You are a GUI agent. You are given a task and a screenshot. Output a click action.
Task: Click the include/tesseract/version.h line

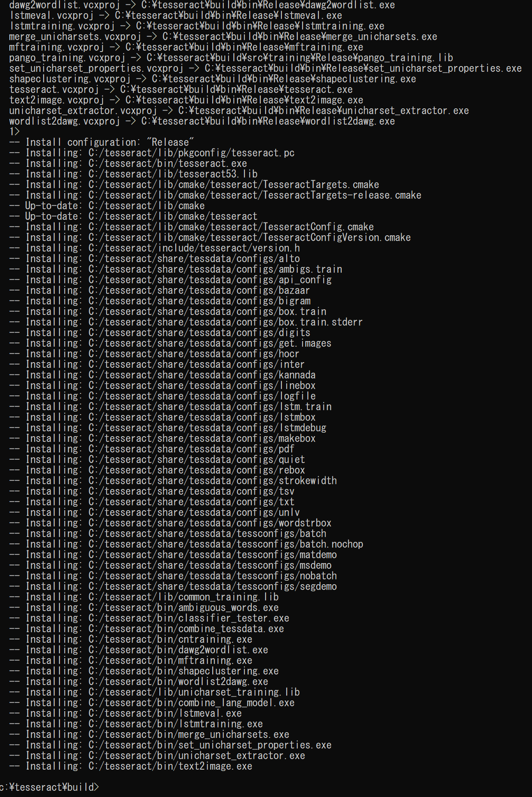click(155, 248)
